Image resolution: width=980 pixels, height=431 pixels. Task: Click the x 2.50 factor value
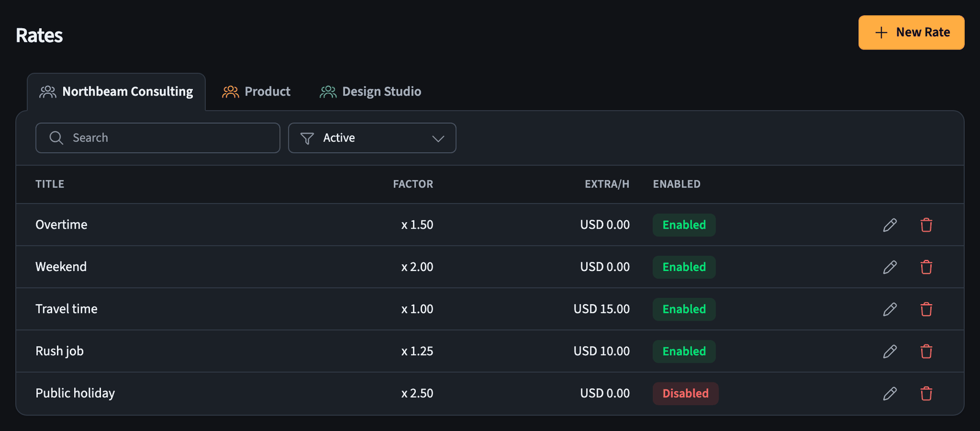[x=417, y=394]
